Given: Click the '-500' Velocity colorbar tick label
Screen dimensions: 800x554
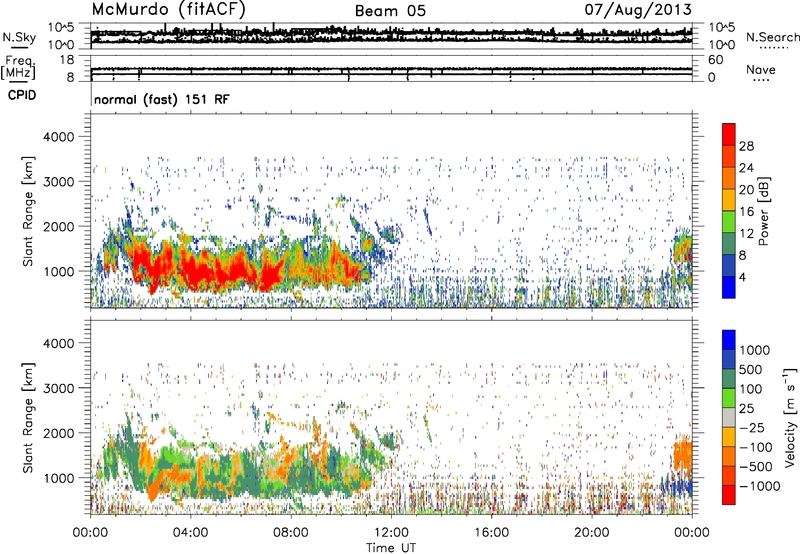Looking at the screenshot, I should pyautogui.click(x=756, y=466).
